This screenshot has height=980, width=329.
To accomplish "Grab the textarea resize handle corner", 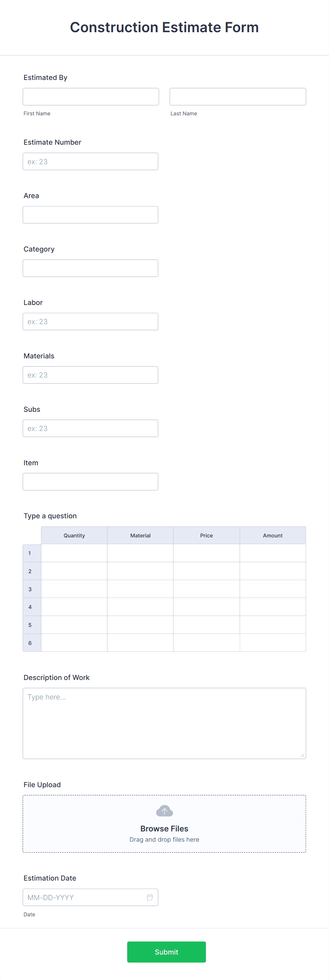I will [x=302, y=755].
